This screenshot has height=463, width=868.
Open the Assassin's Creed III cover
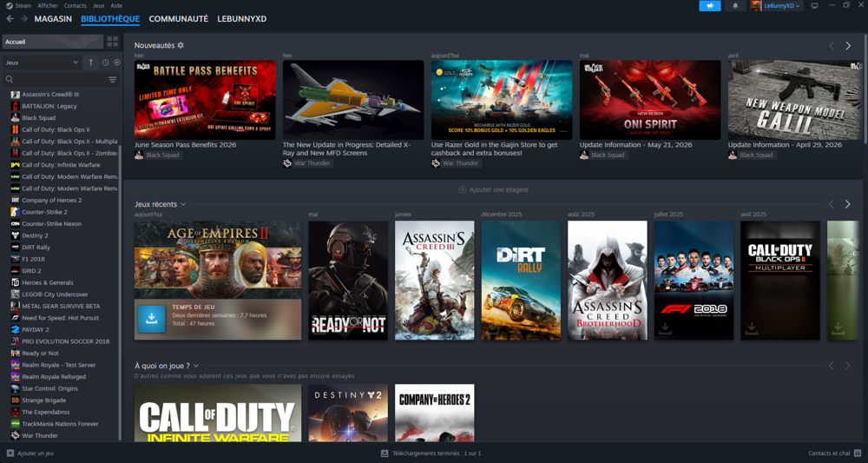tap(435, 281)
